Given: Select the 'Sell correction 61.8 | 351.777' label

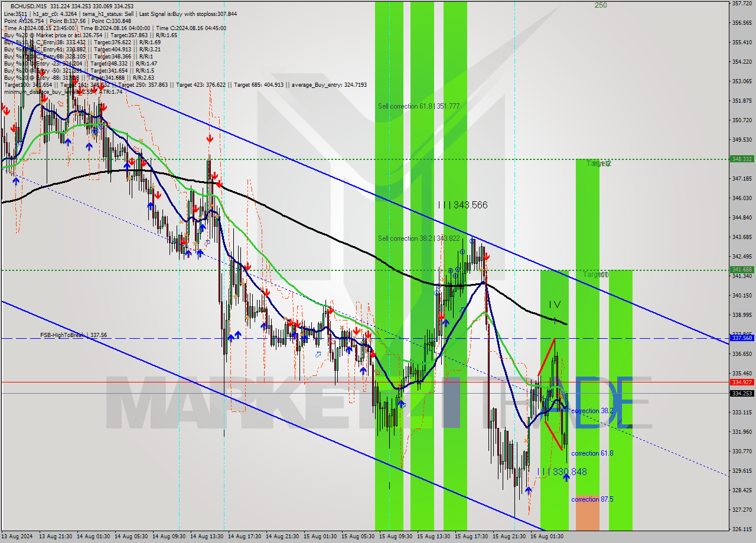Looking at the screenshot, I should tap(419, 106).
